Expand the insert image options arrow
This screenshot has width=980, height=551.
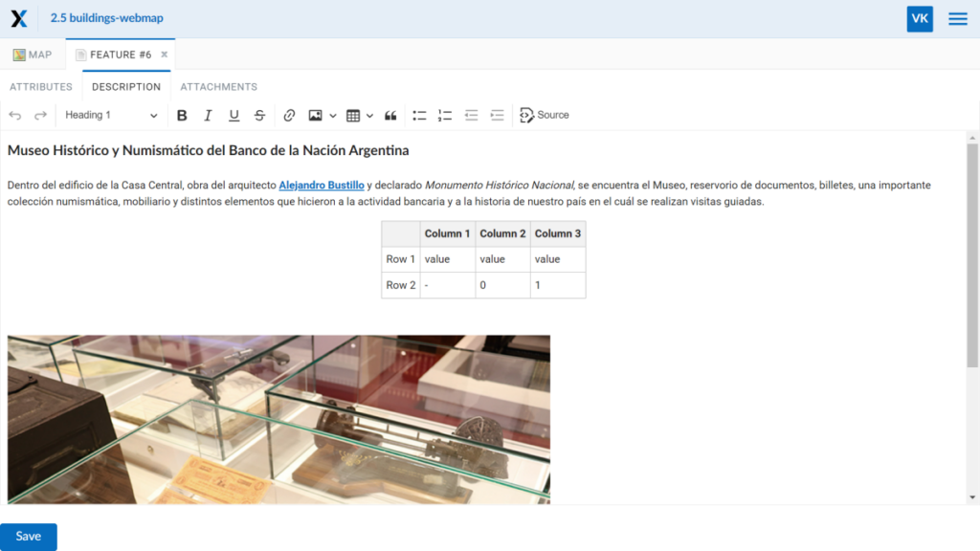point(332,116)
